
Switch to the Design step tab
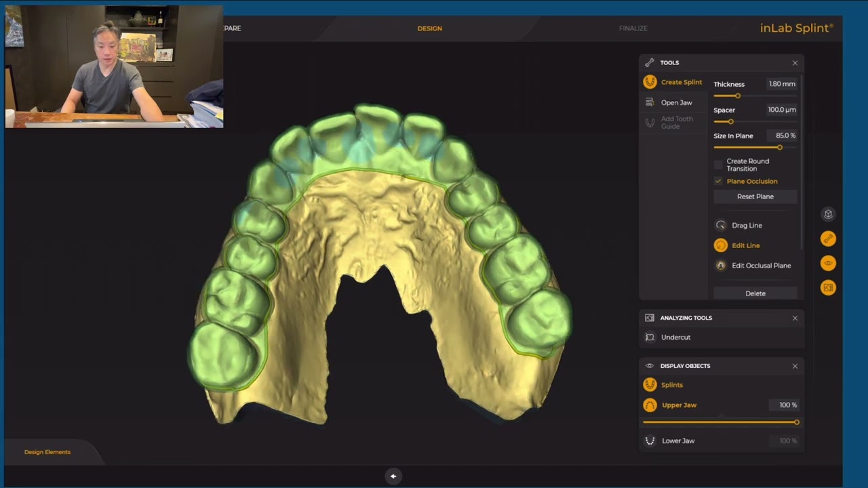430,28
